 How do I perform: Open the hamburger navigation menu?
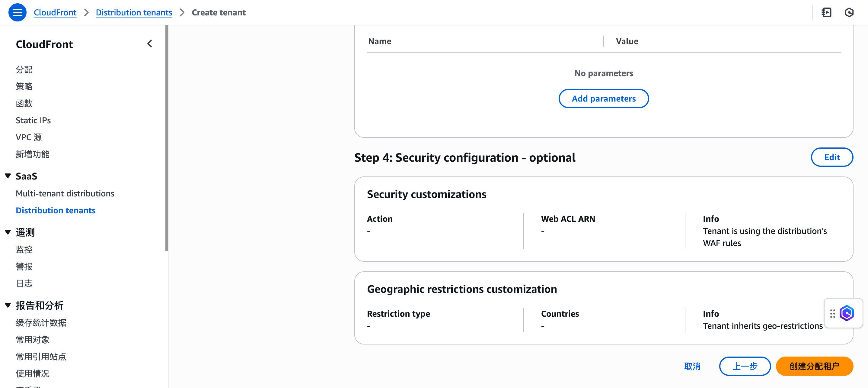click(x=17, y=12)
